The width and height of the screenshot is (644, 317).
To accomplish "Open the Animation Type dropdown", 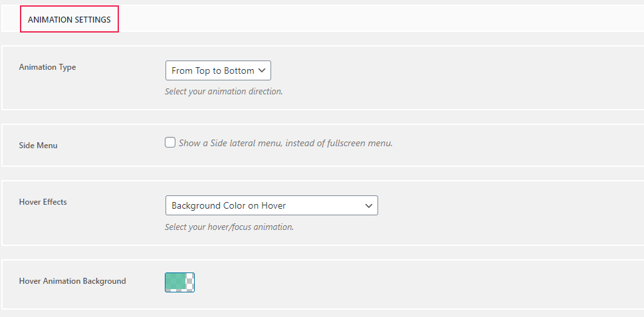I will 218,70.
